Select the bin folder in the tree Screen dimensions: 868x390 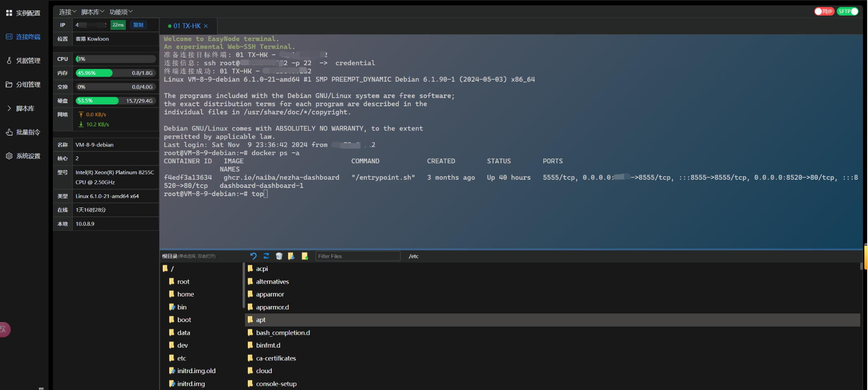pyautogui.click(x=178, y=307)
